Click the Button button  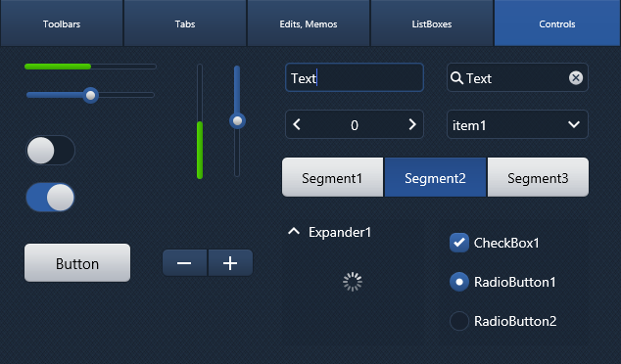click(77, 262)
